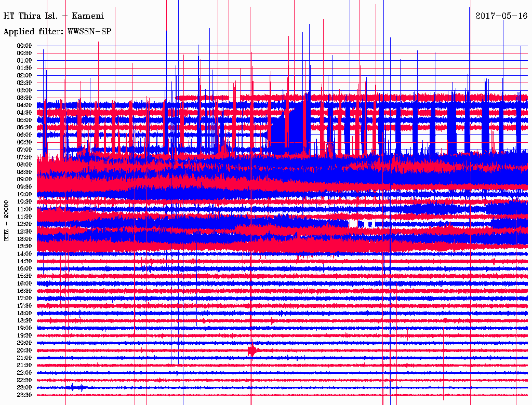Click the 01:00 time label
This screenshot has width=532, height=405.
(24, 61)
